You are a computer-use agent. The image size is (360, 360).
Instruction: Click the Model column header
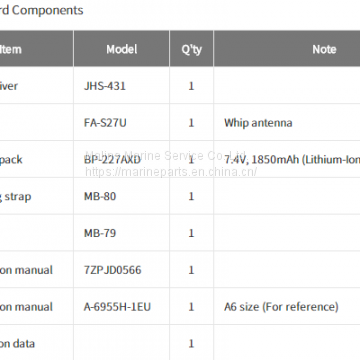(122, 49)
